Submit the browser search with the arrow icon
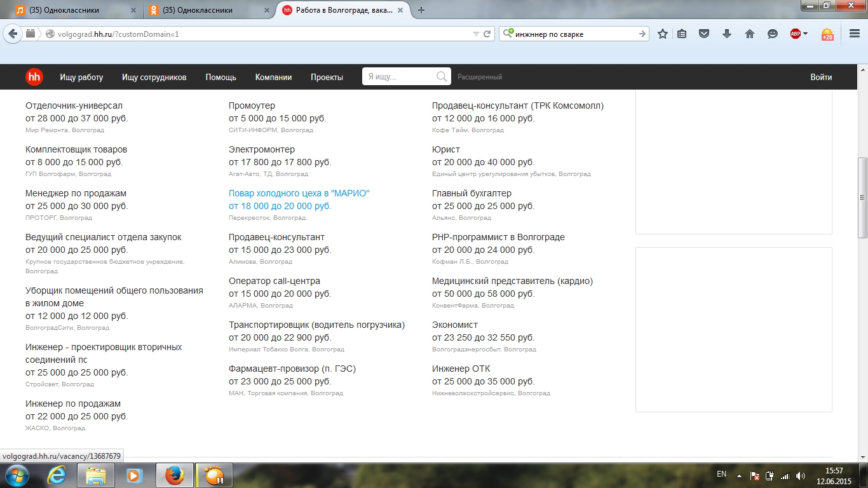Image resolution: width=868 pixels, height=488 pixels. 642,34
